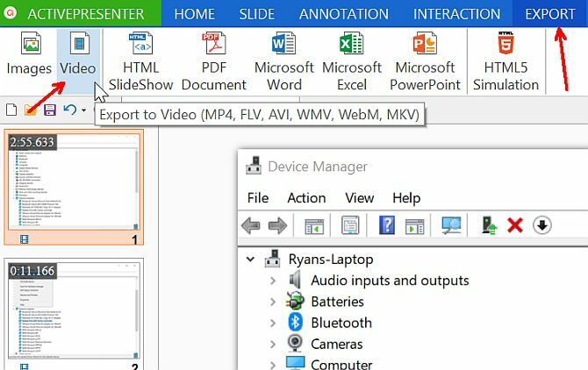Switch to the INTERACTION tab

456,14
